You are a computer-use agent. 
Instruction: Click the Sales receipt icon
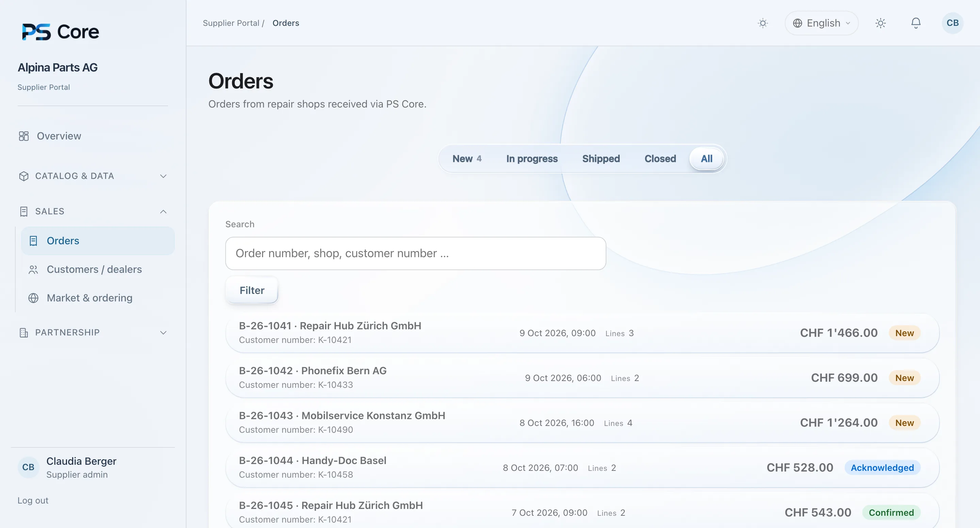point(23,212)
